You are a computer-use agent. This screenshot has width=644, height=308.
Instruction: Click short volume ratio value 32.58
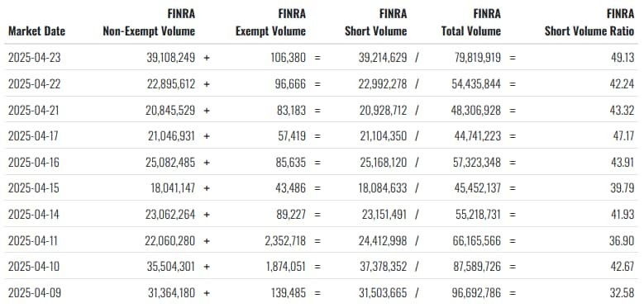pyautogui.click(x=623, y=293)
